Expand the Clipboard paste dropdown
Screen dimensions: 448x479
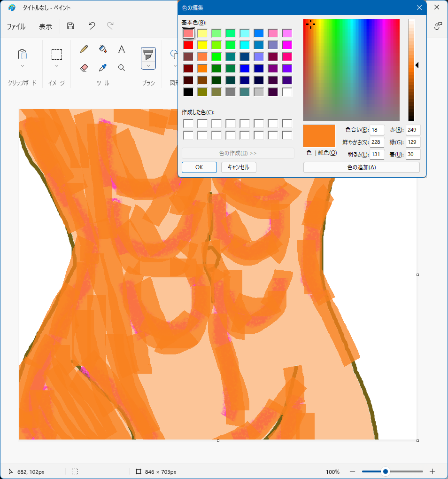tap(23, 66)
